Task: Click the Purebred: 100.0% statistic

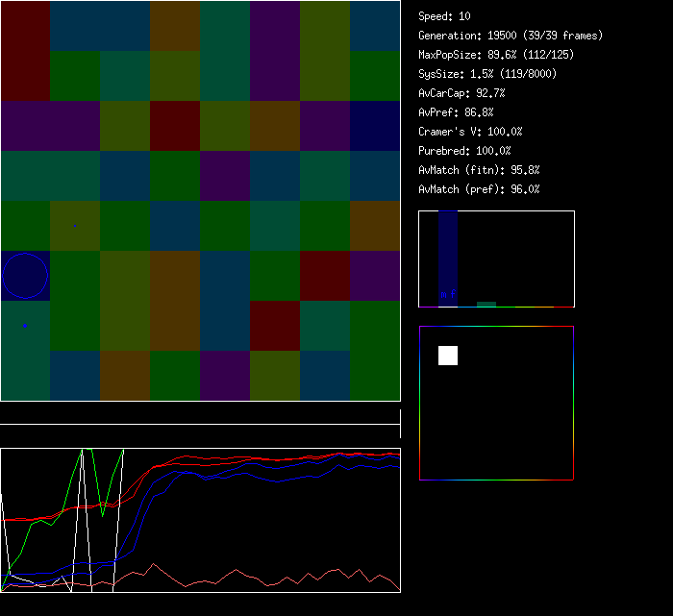Action: tap(464, 151)
